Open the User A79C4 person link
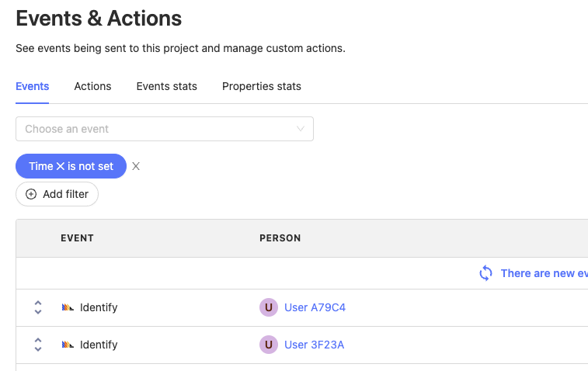This screenshot has width=588, height=371. (x=315, y=307)
